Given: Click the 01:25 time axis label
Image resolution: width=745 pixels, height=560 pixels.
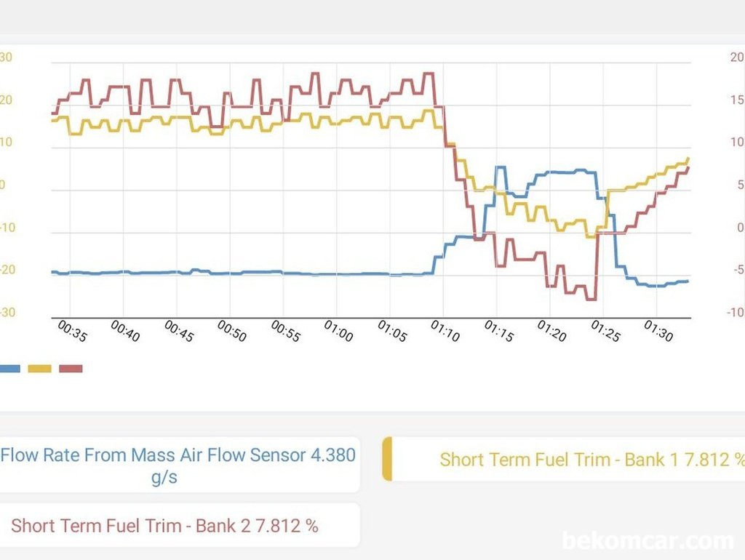Looking at the screenshot, I should 605,332.
